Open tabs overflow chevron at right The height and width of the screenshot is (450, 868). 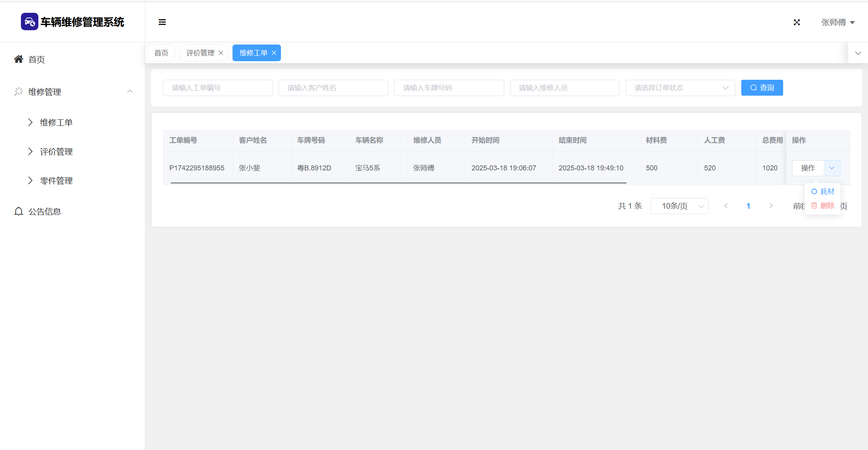[858, 53]
